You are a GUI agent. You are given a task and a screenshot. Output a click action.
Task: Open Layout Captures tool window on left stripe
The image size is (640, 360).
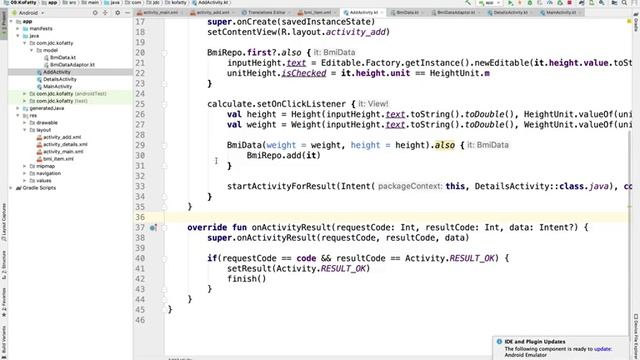(x=4, y=222)
